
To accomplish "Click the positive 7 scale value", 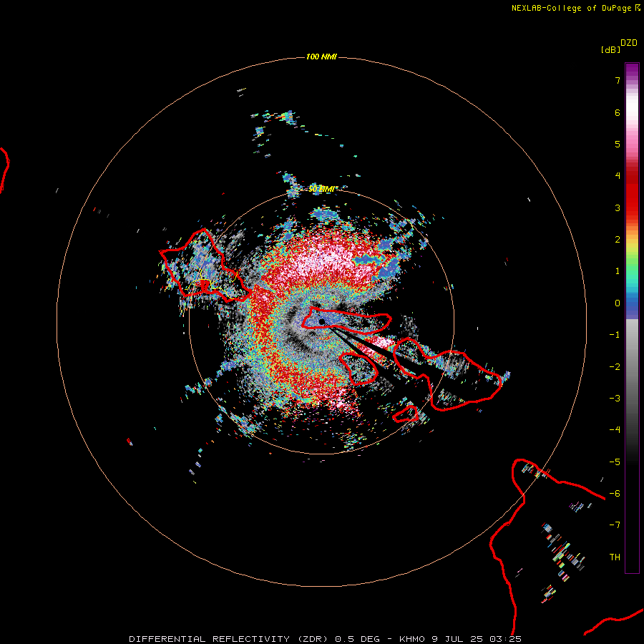I will point(618,80).
